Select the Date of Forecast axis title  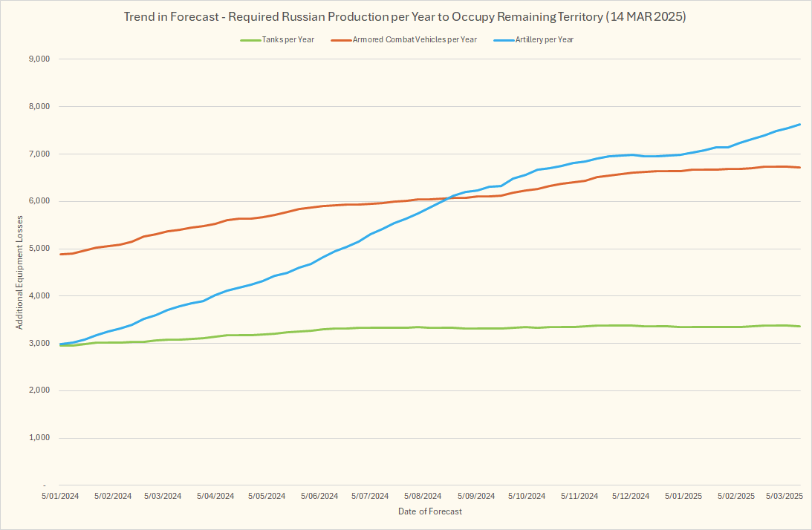pos(429,511)
